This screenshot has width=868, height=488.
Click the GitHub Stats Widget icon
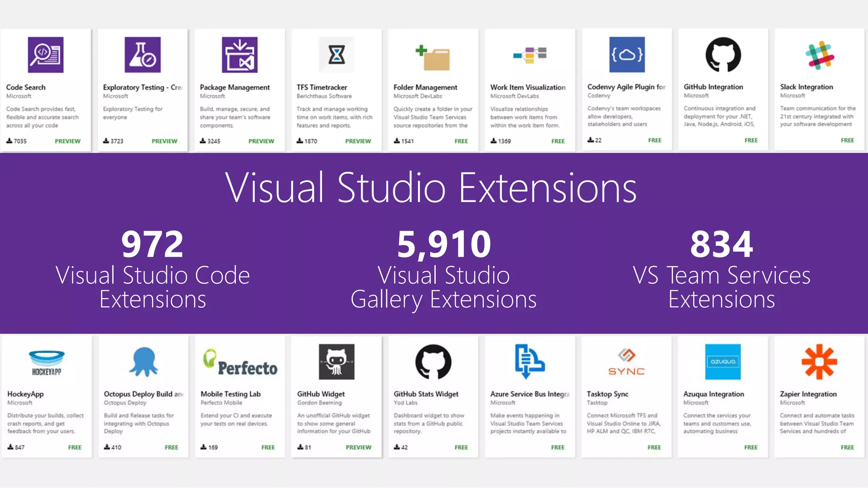point(433,362)
